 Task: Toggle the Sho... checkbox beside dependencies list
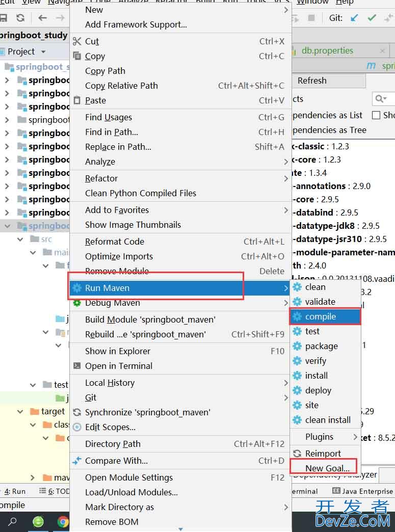376,115
